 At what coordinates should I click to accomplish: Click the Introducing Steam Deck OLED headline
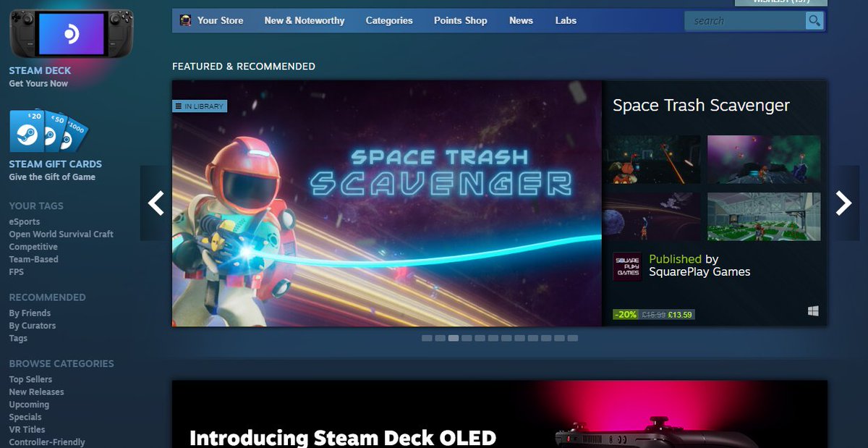tap(343, 437)
